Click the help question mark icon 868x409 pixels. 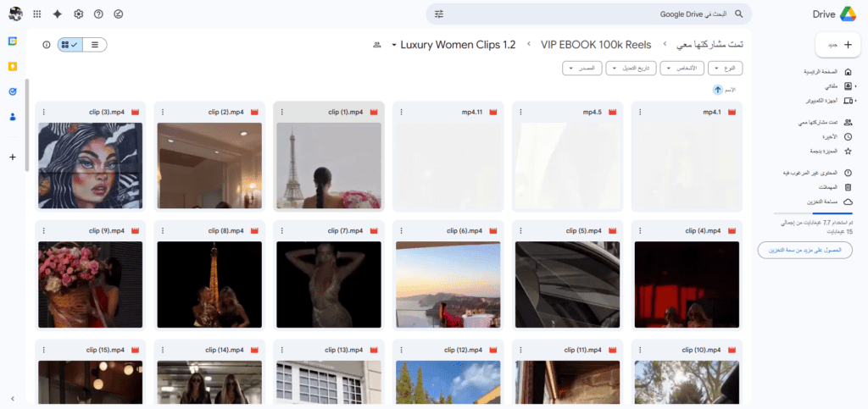point(98,14)
